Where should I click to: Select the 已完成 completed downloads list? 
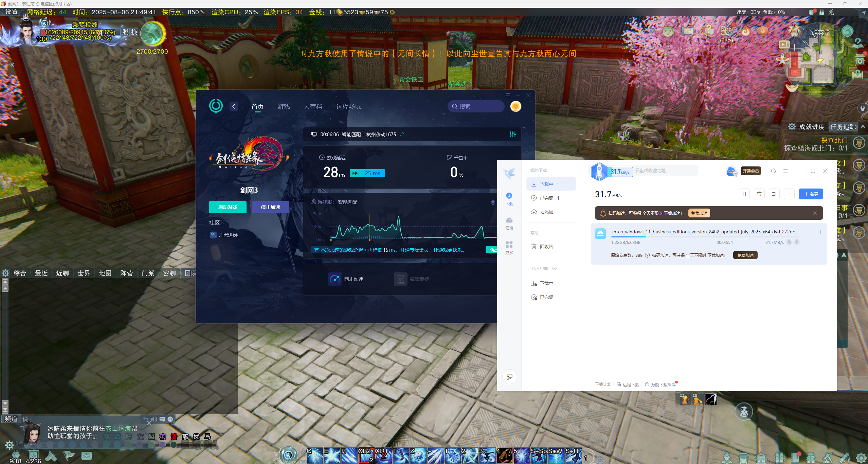tap(547, 198)
